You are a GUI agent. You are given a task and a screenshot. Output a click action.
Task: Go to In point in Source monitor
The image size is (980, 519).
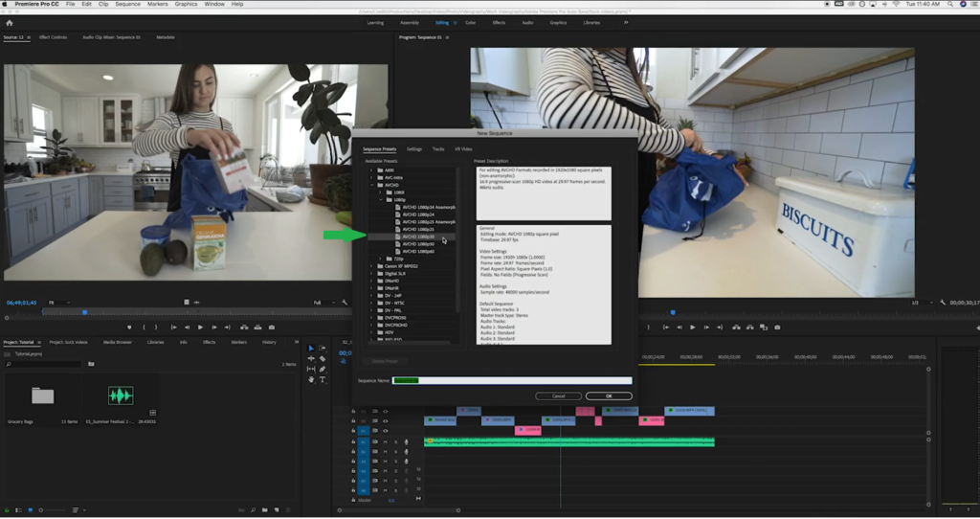173,327
